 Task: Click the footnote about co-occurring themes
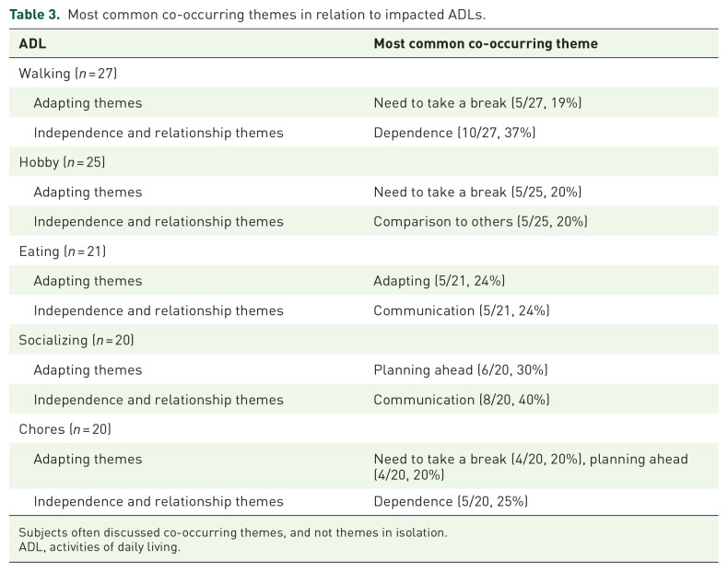coord(233,532)
